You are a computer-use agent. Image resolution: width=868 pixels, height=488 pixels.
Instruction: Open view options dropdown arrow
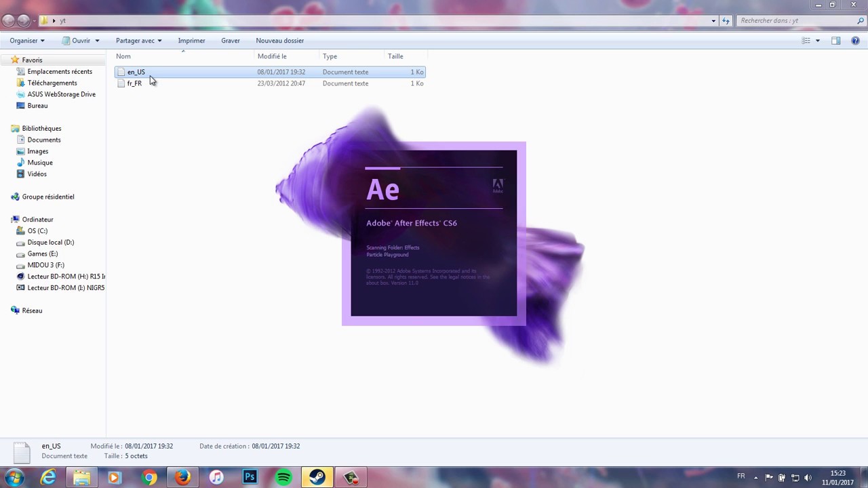click(x=817, y=41)
